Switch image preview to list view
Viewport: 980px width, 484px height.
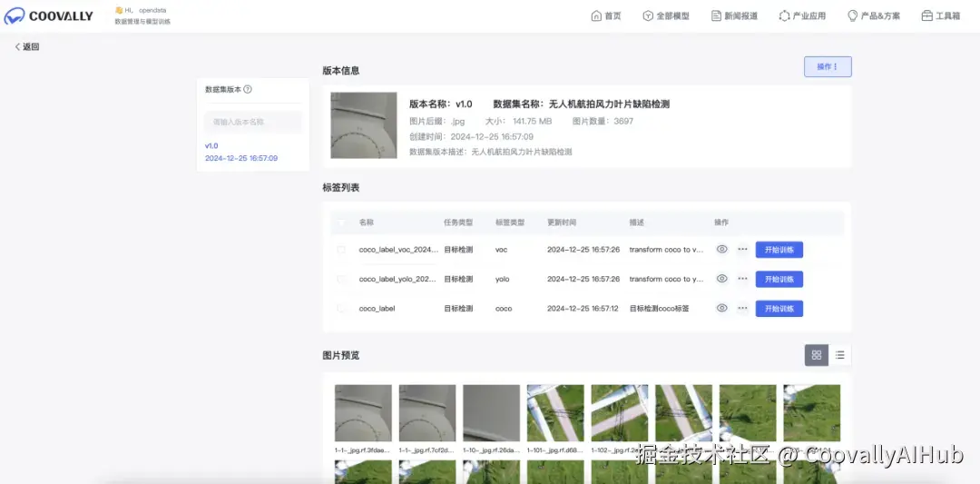pos(840,355)
